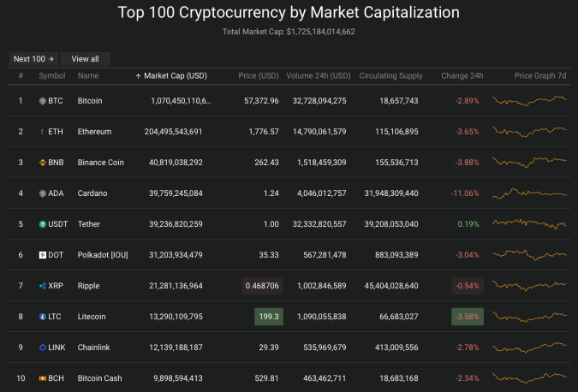Screen dimensions: 578x392
Task: Click the View all button
Action: point(85,59)
